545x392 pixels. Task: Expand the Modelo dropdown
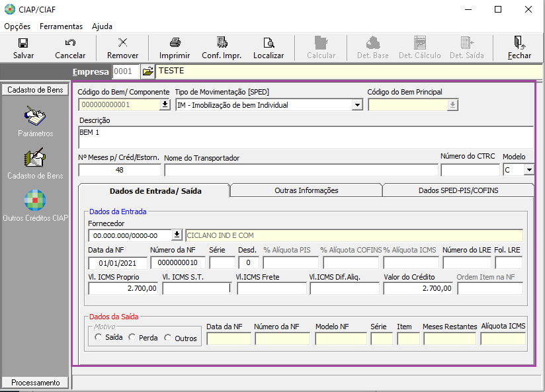click(529, 170)
